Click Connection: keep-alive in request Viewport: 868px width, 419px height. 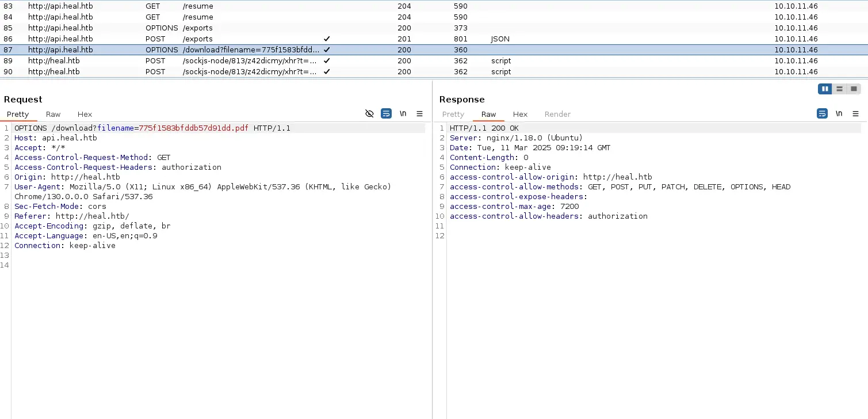tap(65, 246)
